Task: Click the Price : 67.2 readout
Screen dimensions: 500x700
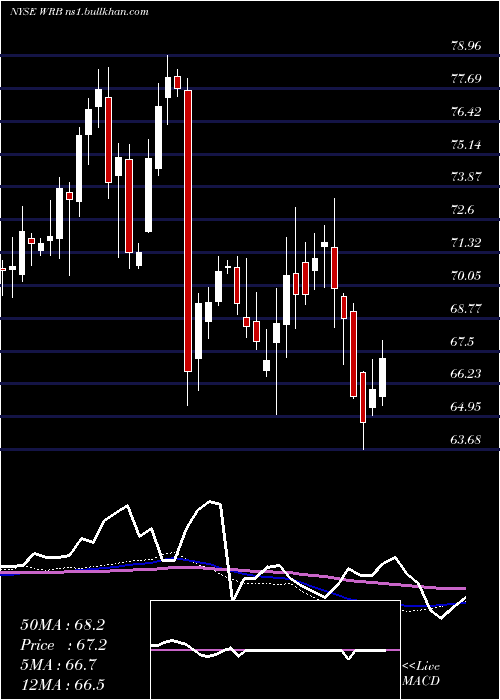Action: (x=62, y=645)
